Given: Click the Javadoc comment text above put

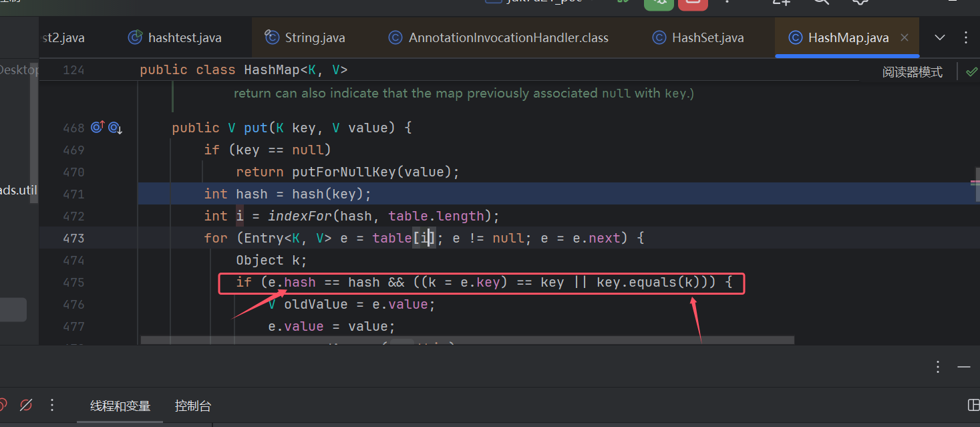Looking at the screenshot, I should [464, 94].
